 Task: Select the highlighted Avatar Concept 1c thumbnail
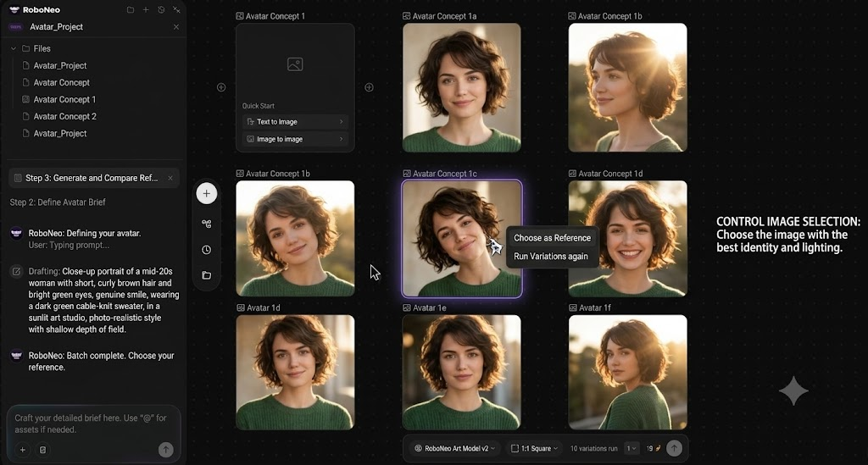(462, 239)
